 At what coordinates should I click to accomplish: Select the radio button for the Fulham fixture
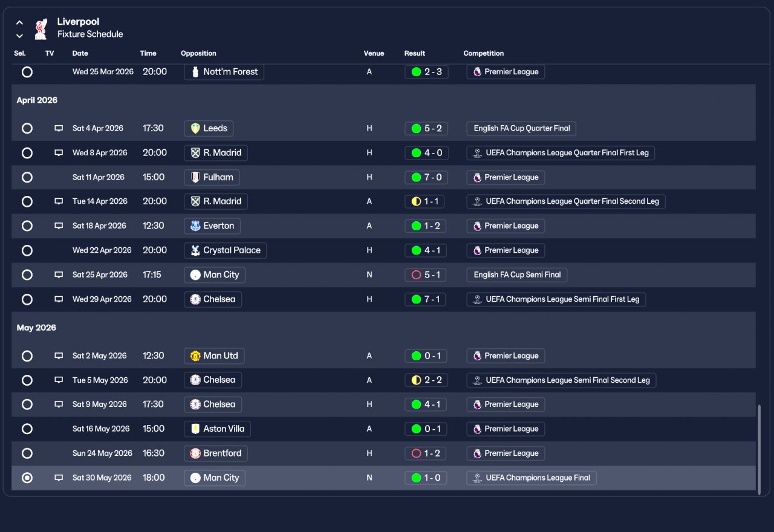(27, 177)
